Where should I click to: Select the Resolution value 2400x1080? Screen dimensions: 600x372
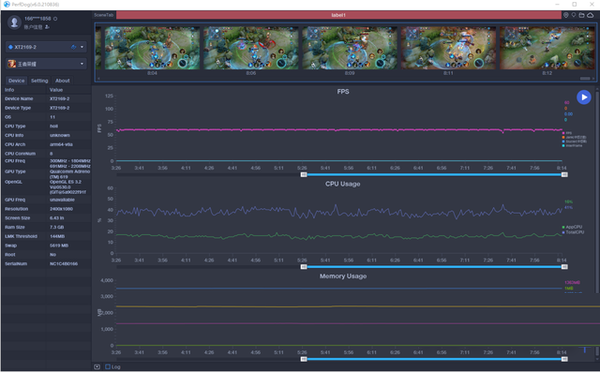pyautogui.click(x=61, y=209)
